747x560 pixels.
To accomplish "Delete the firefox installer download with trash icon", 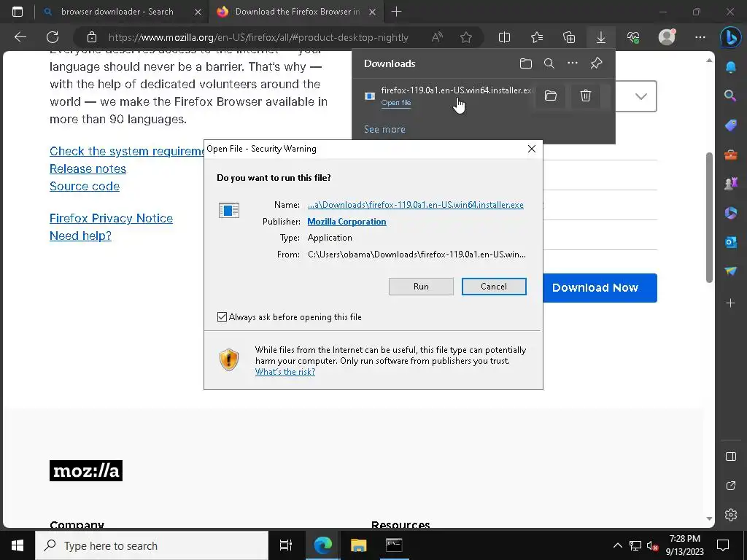I will (x=586, y=96).
